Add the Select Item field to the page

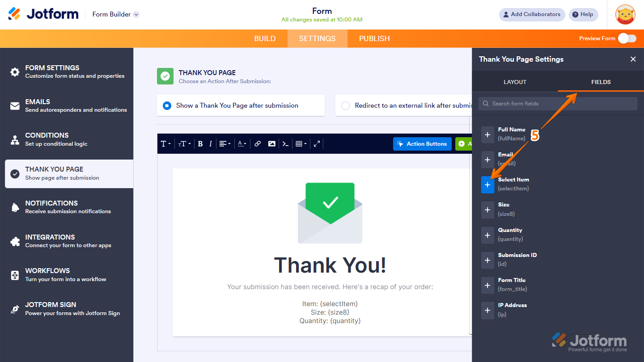point(487,184)
